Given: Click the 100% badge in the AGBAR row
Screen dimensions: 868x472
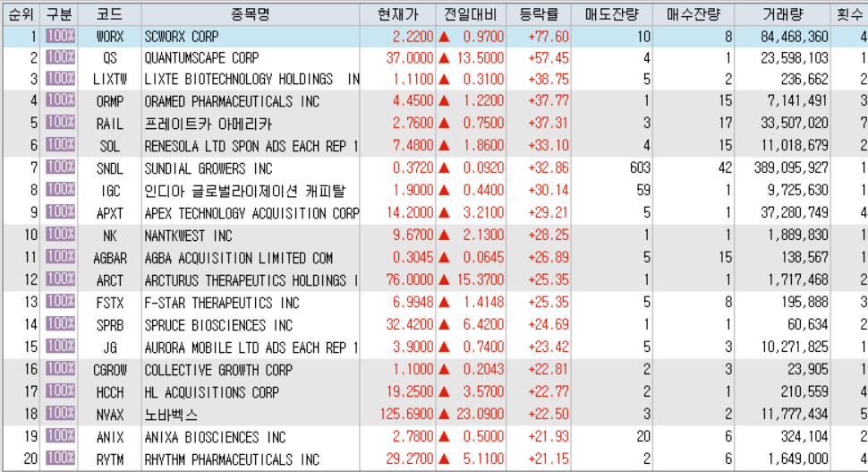Looking at the screenshot, I should coord(60,257).
